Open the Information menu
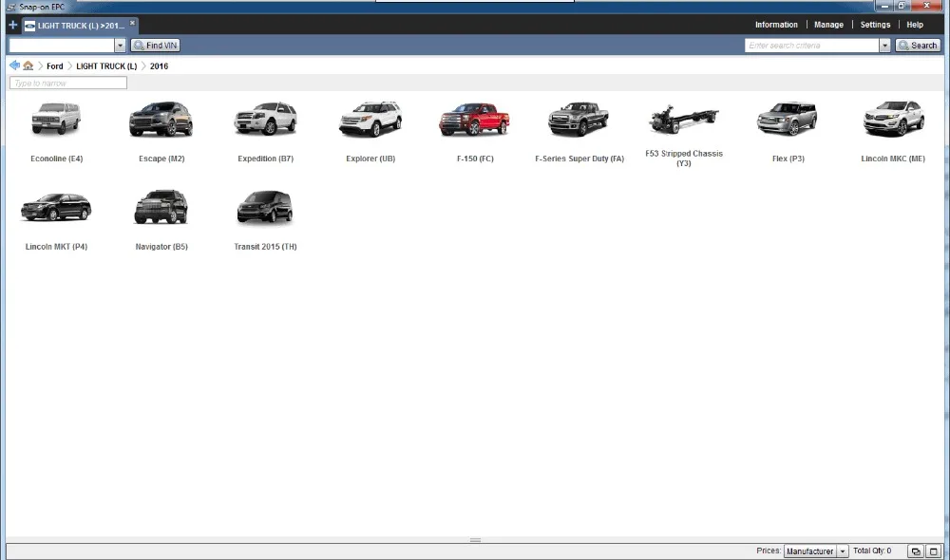950x560 pixels. [776, 25]
